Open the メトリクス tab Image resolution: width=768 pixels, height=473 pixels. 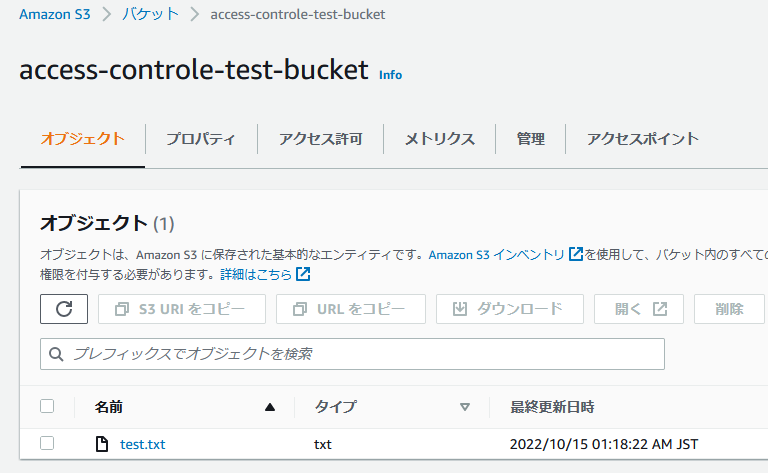(x=439, y=139)
